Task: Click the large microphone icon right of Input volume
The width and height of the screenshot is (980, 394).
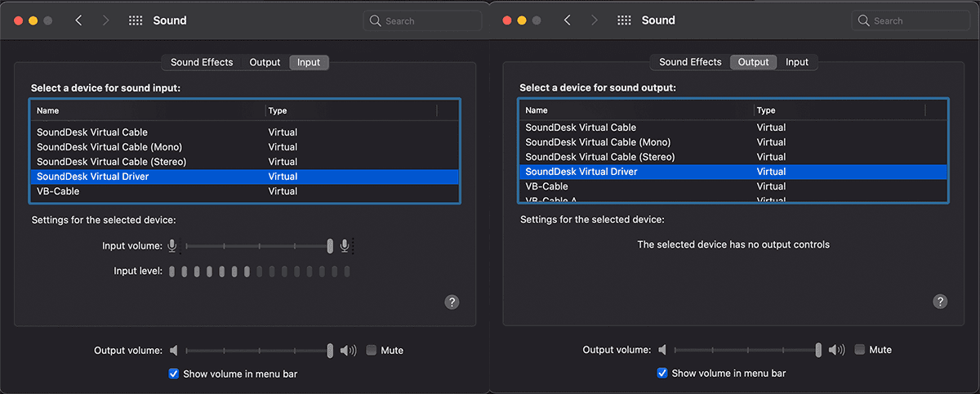Action: (345, 245)
